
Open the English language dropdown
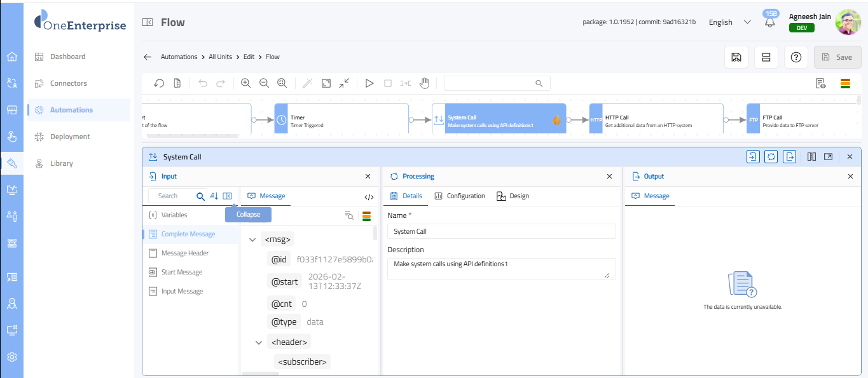tap(729, 22)
